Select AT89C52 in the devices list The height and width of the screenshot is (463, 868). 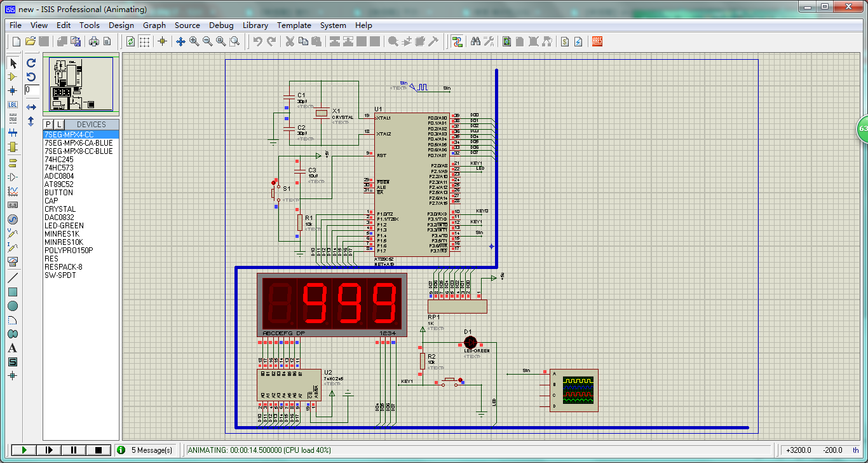pyautogui.click(x=58, y=184)
